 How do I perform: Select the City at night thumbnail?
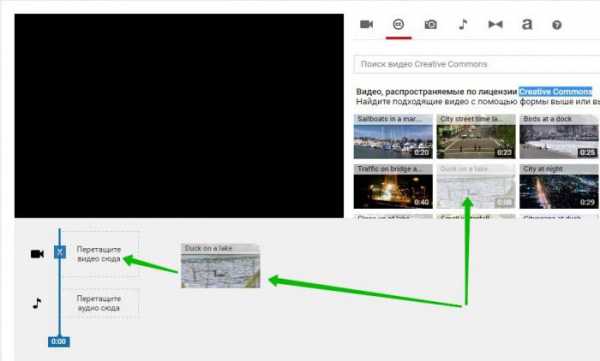coord(559,187)
